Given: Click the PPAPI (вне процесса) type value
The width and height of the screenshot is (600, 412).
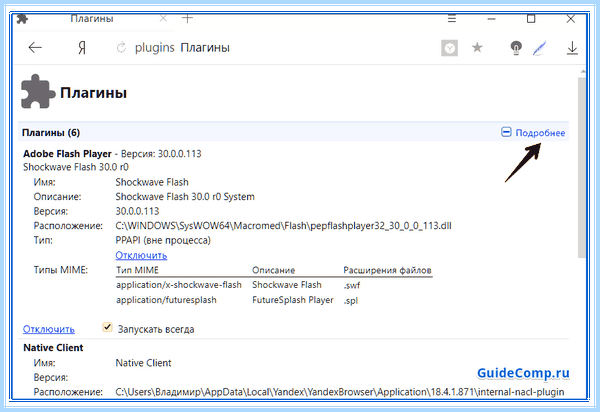Looking at the screenshot, I should pos(163,240).
